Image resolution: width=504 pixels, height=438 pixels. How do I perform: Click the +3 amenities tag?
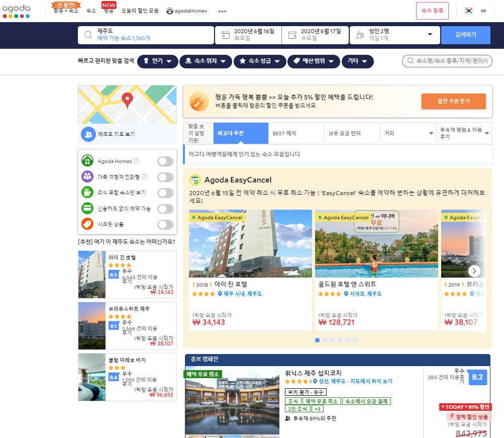(x=317, y=409)
